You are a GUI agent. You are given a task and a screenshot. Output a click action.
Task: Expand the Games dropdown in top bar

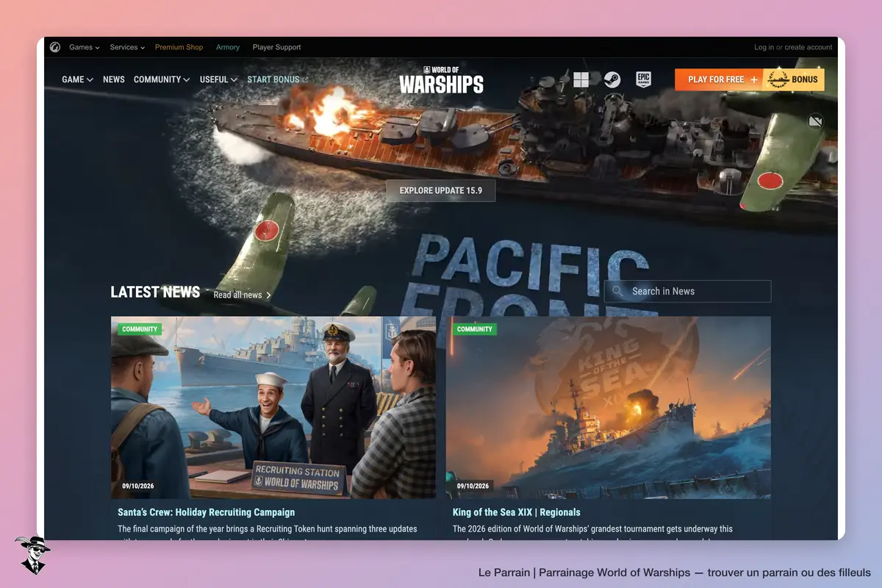(x=85, y=47)
